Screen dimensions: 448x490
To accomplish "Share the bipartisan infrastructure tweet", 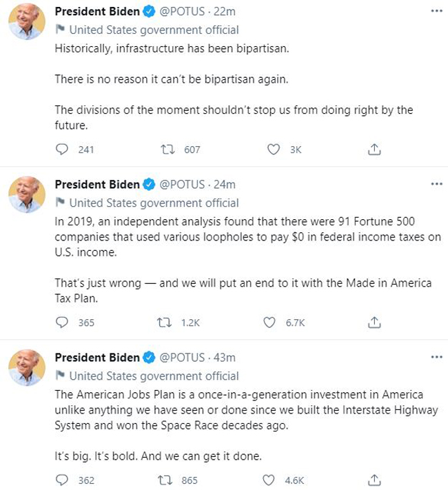I will pyautogui.click(x=374, y=149).
